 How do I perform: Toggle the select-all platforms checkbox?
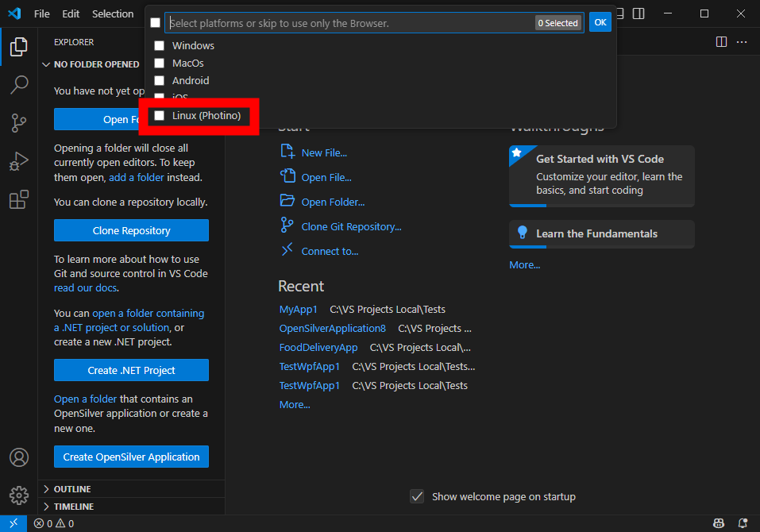[155, 23]
